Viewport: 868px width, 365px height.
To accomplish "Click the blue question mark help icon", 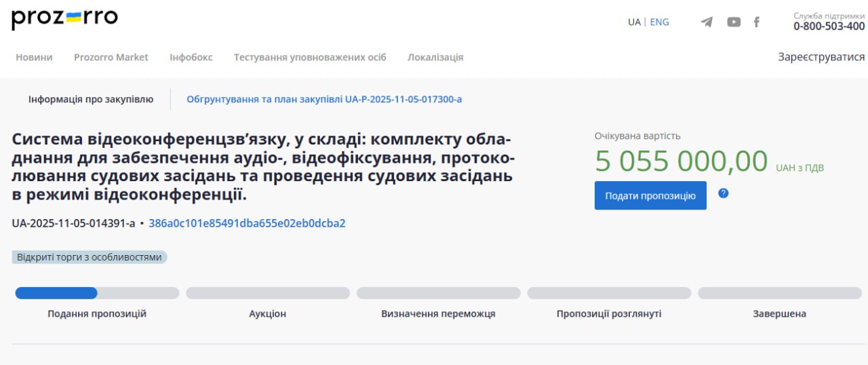I will click(x=723, y=193).
